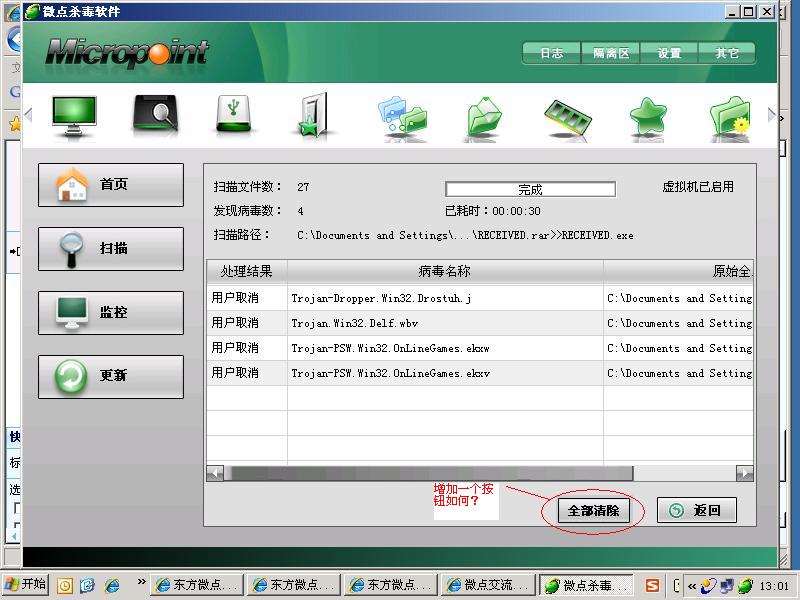Click the 13:01 system clock
Screen dimensions: 800x600
click(x=773, y=586)
